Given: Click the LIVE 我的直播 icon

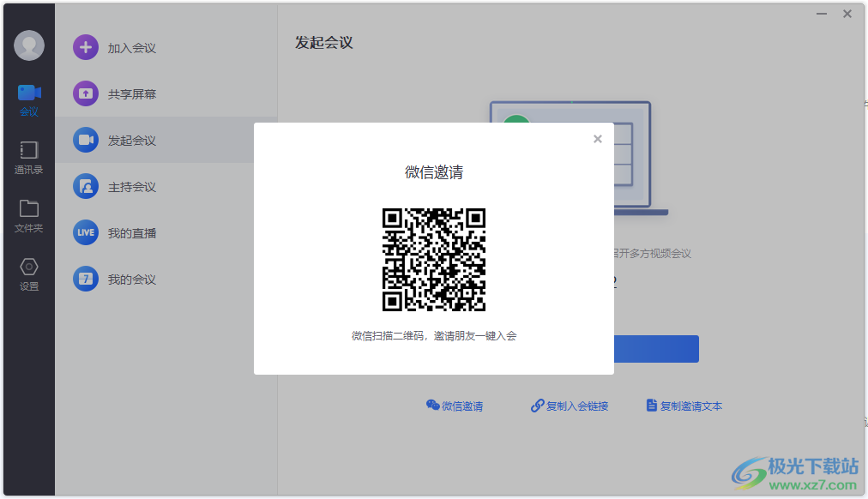Looking at the screenshot, I should [x=86, y=232].
